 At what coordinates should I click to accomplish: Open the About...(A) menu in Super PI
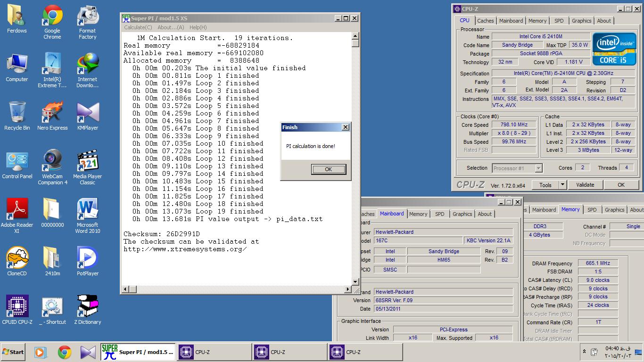point(171,27)
